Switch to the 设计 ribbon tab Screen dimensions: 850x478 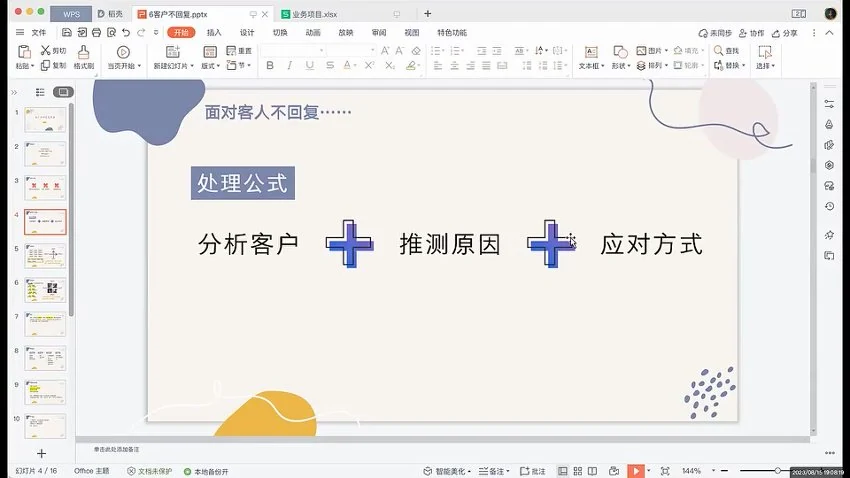click(x=247, y=33)
